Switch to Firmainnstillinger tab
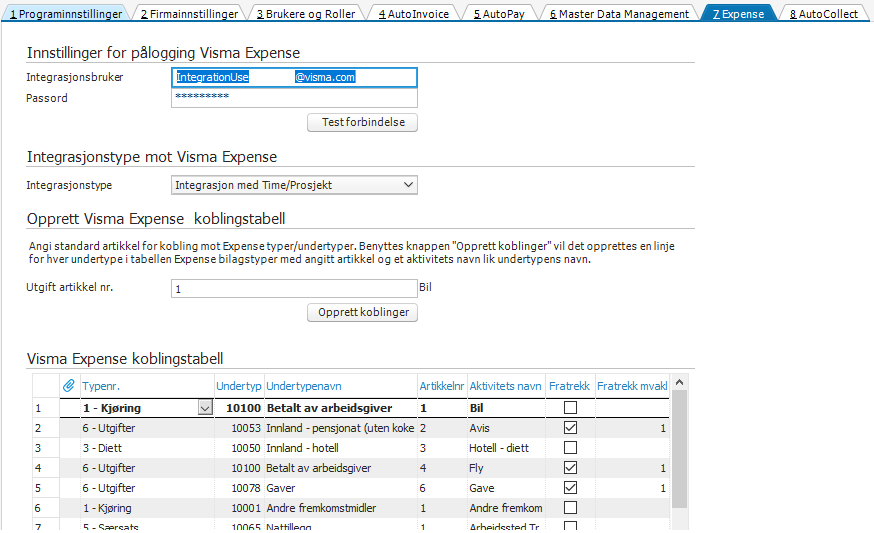 coord(189,13)
